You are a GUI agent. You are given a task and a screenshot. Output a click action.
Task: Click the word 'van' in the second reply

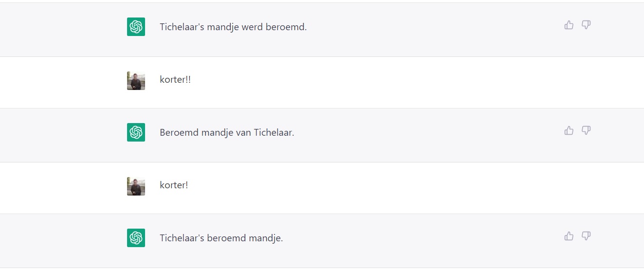tap(243, 133)
